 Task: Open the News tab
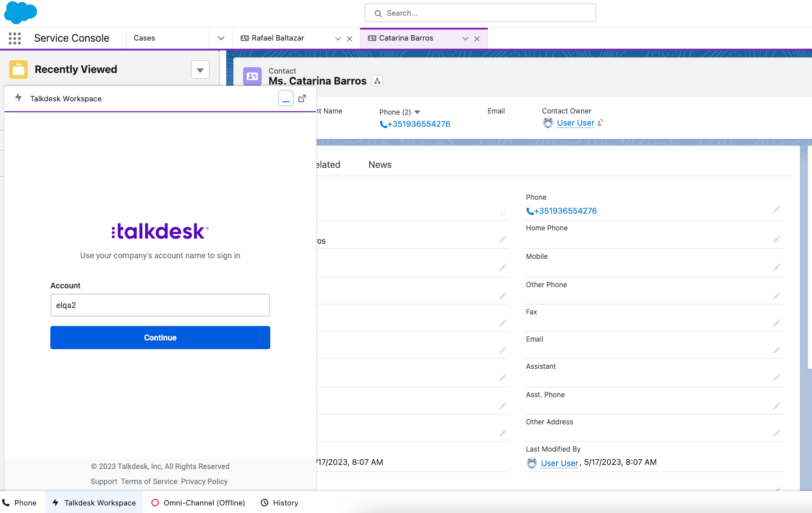click(x=380, y=165)
